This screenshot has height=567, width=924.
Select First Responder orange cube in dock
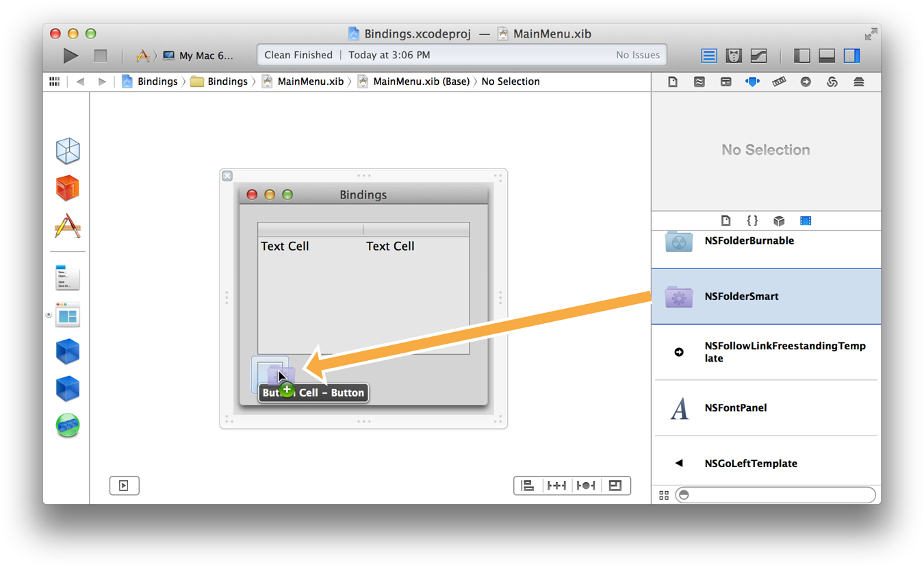coord(68,188)
